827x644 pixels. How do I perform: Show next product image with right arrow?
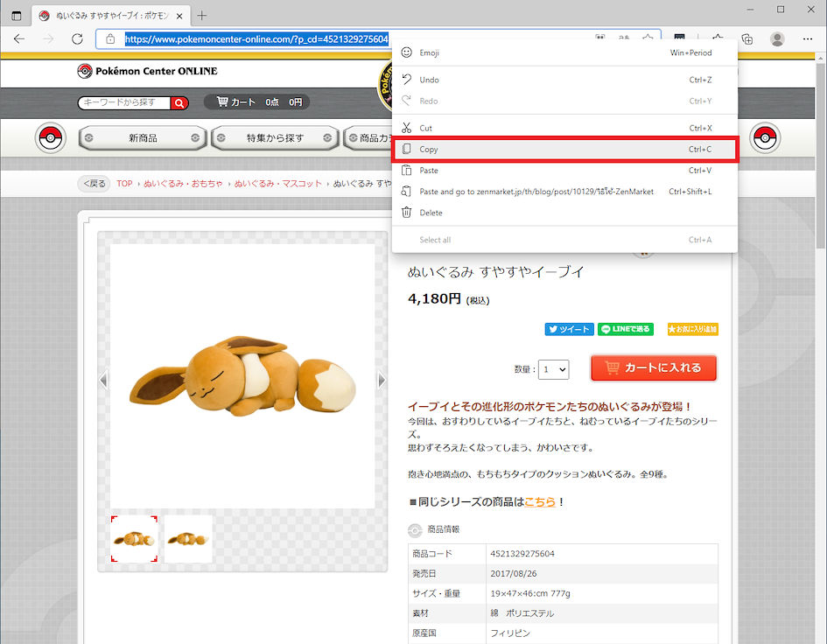382,380
